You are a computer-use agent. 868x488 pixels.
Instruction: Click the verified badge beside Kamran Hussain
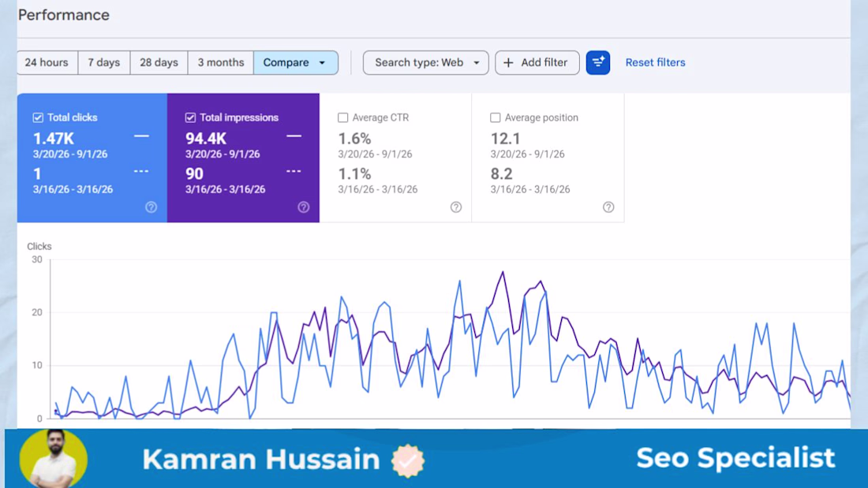pos(408,460)
